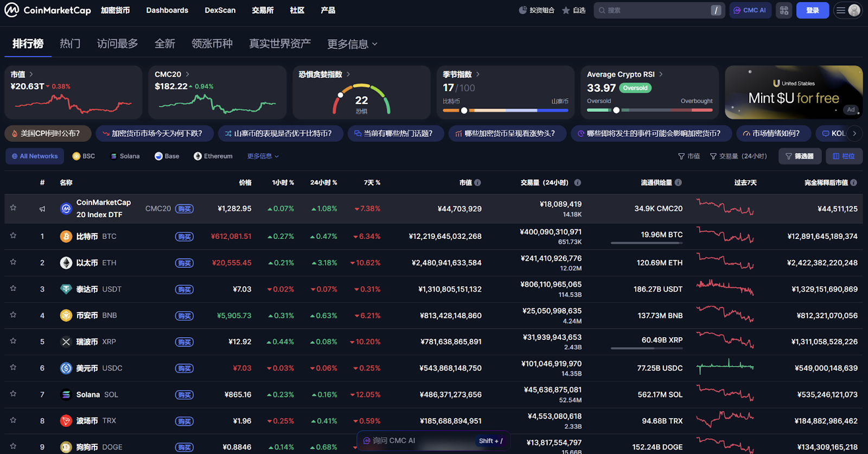Click the USDC coin icon
This screenshot has width=868, height=454.
[x=66, y=368]
